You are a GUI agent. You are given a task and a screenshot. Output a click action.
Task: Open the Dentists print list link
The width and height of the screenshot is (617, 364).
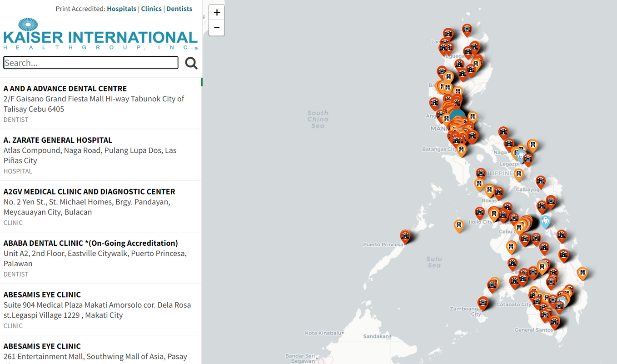179,9
